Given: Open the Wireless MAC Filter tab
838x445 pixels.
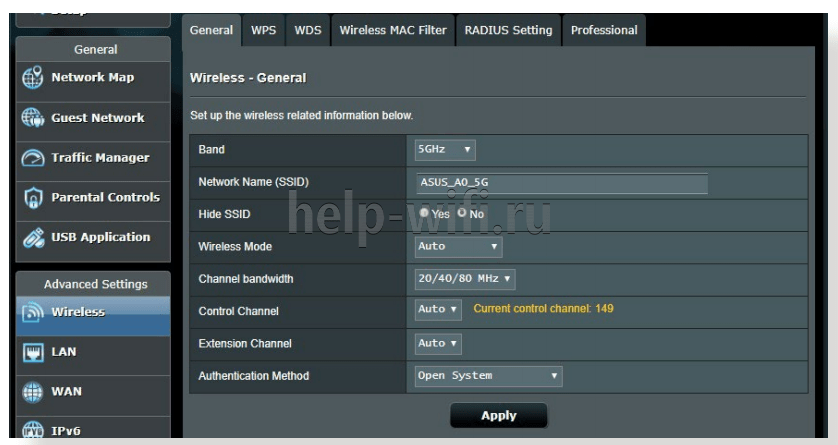Looking at the screenshot, I should tap(392, 30).
